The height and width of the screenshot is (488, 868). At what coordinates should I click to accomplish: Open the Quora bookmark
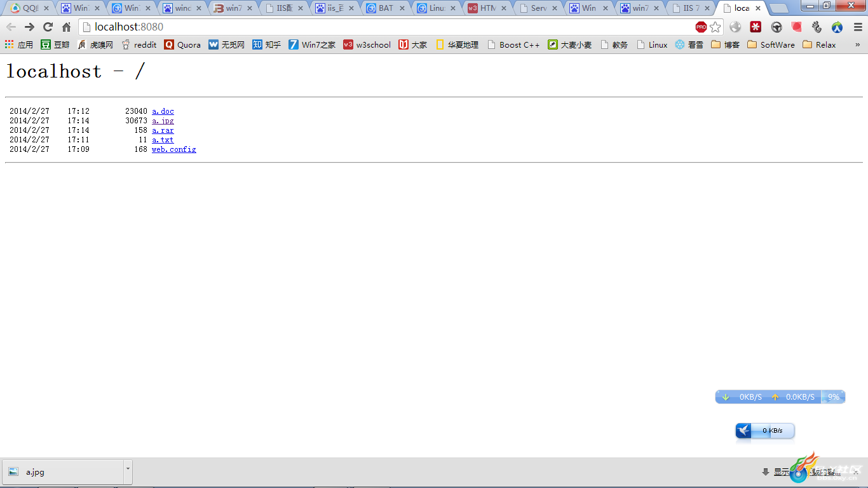click(182, 44)
